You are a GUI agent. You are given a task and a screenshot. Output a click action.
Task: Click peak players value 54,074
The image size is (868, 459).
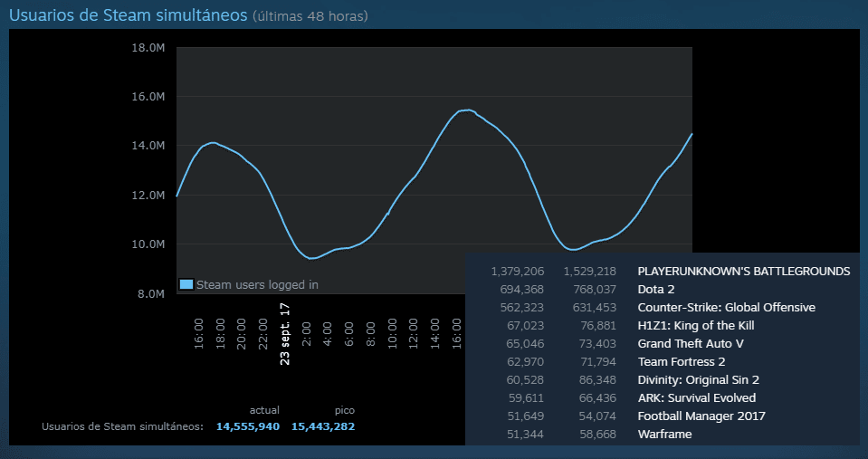[x=598, y=416]
